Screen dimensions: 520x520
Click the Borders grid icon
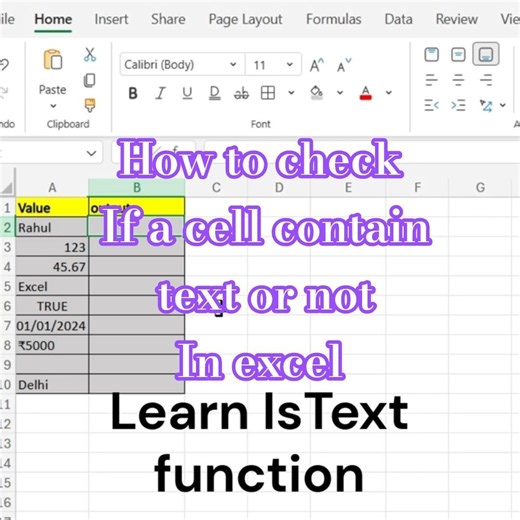tap(268, 93)
